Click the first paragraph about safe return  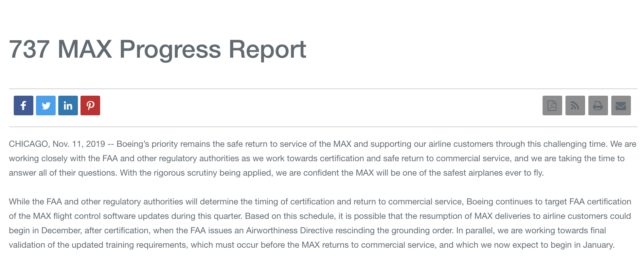(x=323, y=159)
